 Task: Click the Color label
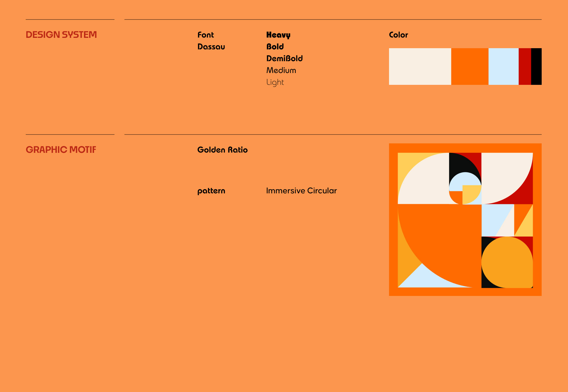pos(398,35)
